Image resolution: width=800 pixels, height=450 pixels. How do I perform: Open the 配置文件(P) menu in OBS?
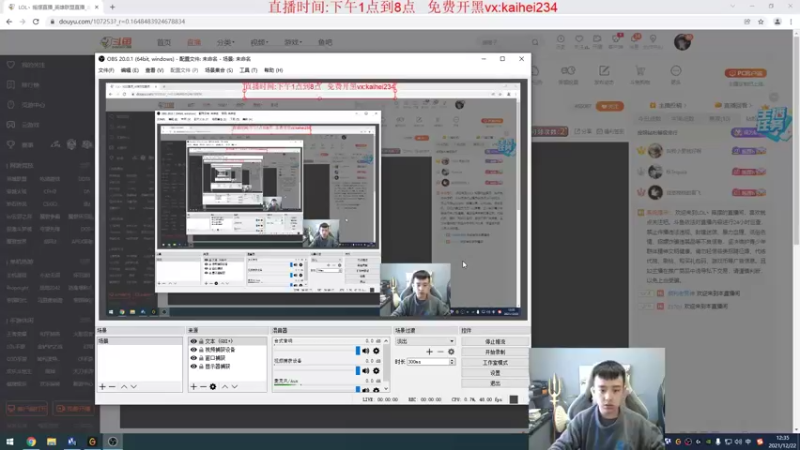184,70
